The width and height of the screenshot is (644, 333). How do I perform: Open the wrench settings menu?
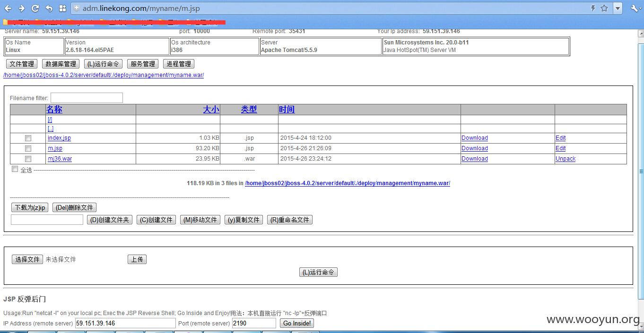tap(635, 8)
